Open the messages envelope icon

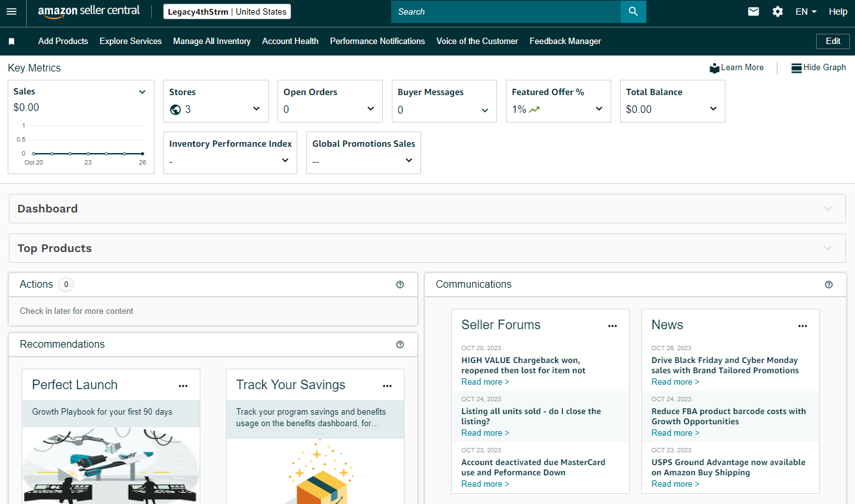tap(754, 11)
